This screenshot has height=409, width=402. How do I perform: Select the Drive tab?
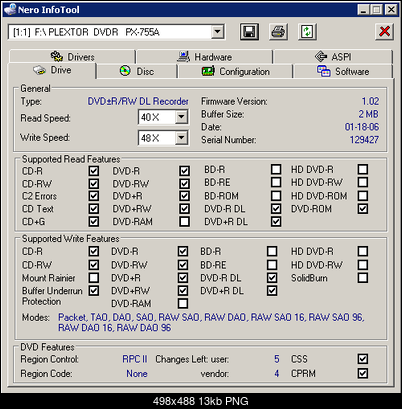click(52, 70)
